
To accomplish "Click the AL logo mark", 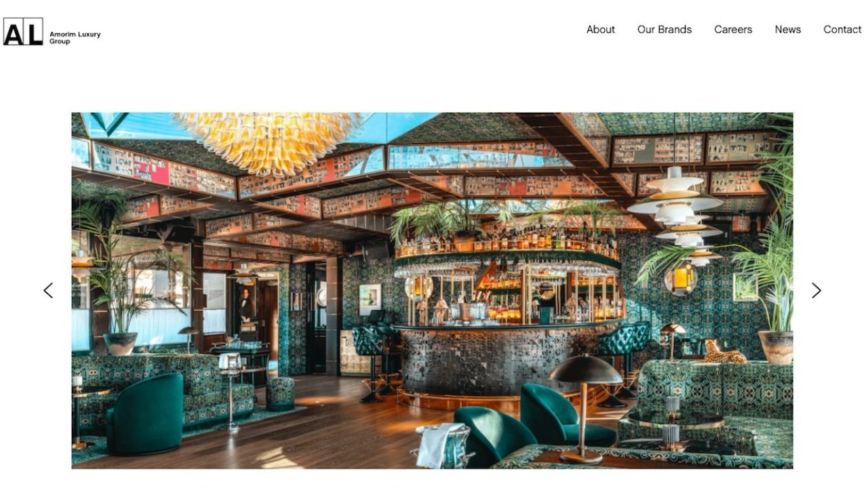I will click(23, 32).
